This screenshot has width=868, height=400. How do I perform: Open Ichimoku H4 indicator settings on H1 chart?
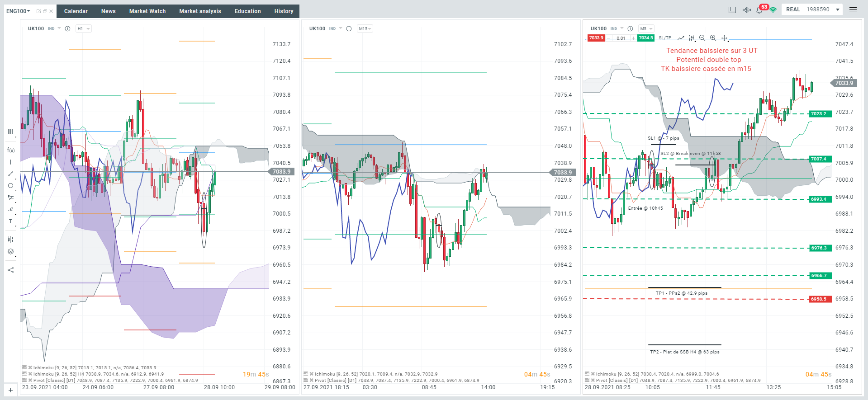pyautogui.click(x=24, y=374)
